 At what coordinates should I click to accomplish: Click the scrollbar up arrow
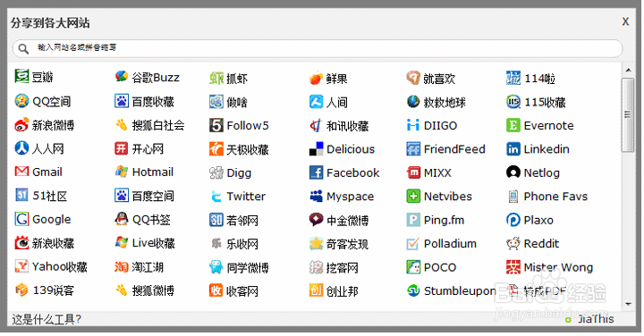tap(628, 71)
